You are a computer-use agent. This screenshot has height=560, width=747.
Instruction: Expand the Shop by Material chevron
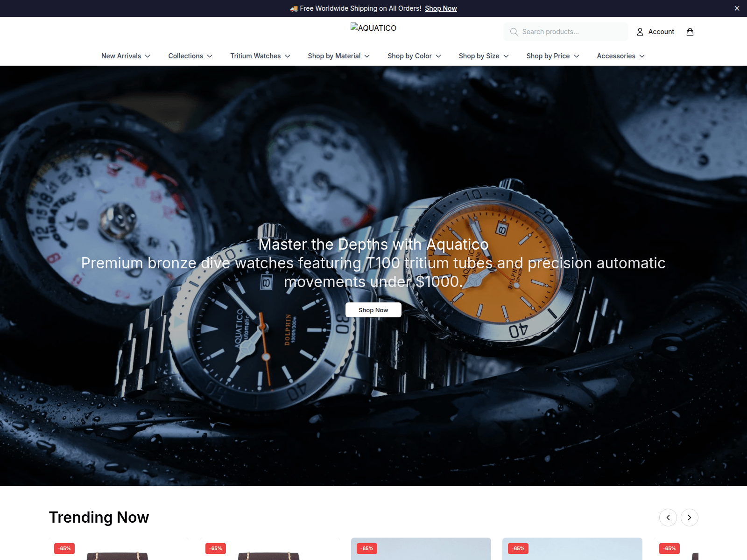(x=367, y=56)
